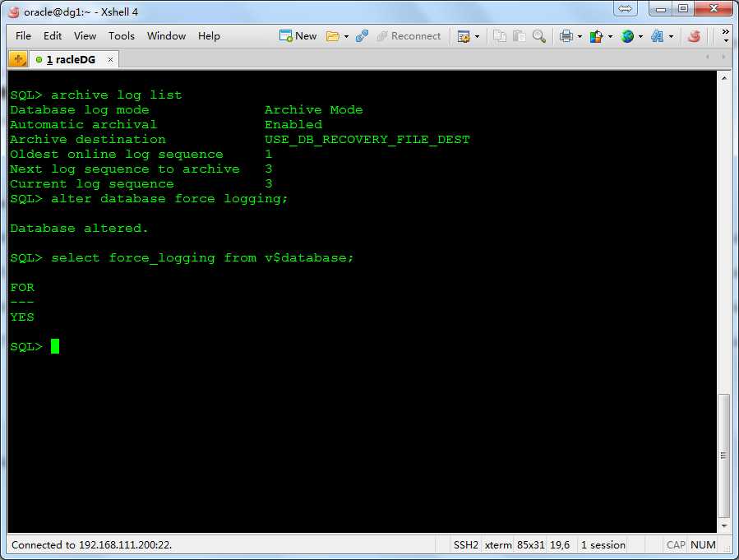This screenshot has height=560, width=739.
Task: Click the transparent-mode arrows button in title bar
Action: point(625,8)
